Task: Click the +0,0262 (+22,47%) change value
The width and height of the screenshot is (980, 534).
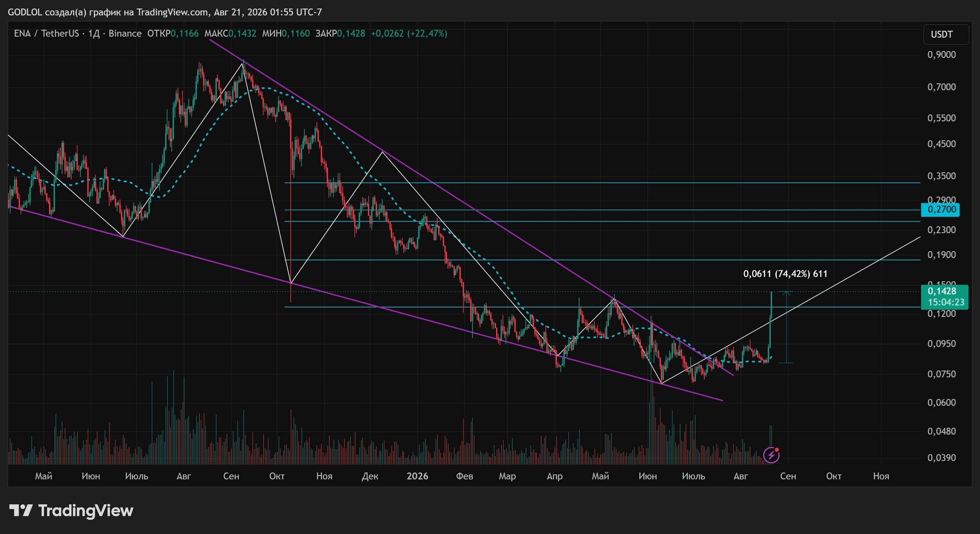Action: [409, 34]
